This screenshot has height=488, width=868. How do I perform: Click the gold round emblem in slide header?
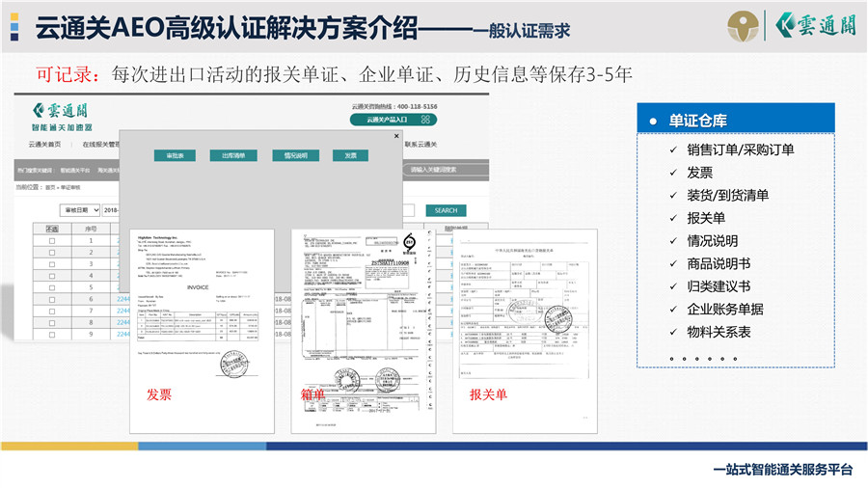(x=743, y=26)
